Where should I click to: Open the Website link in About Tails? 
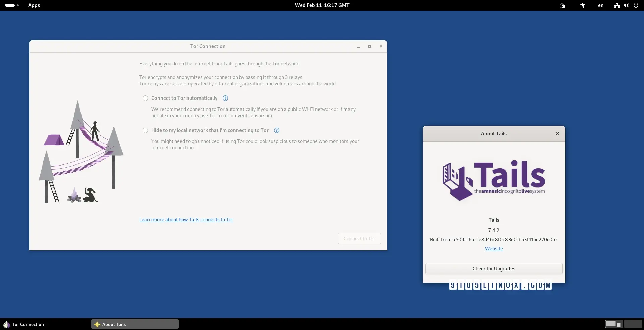[494, 248]
